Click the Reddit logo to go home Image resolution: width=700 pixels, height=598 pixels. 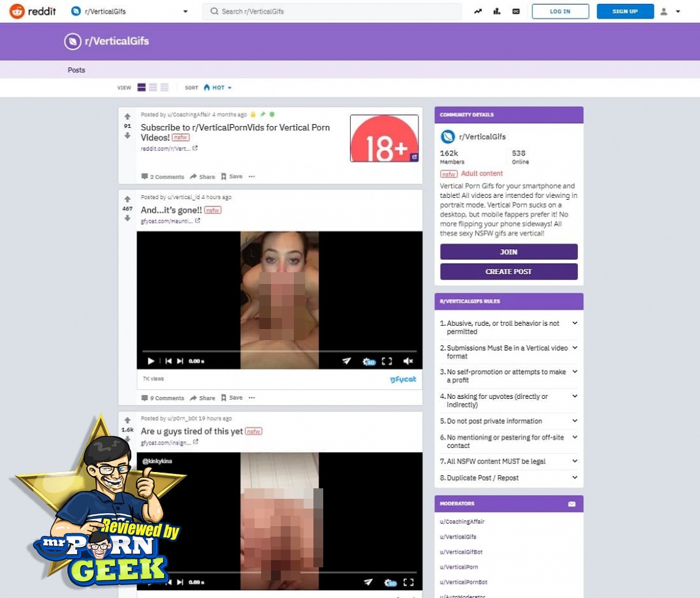[33, 11]
